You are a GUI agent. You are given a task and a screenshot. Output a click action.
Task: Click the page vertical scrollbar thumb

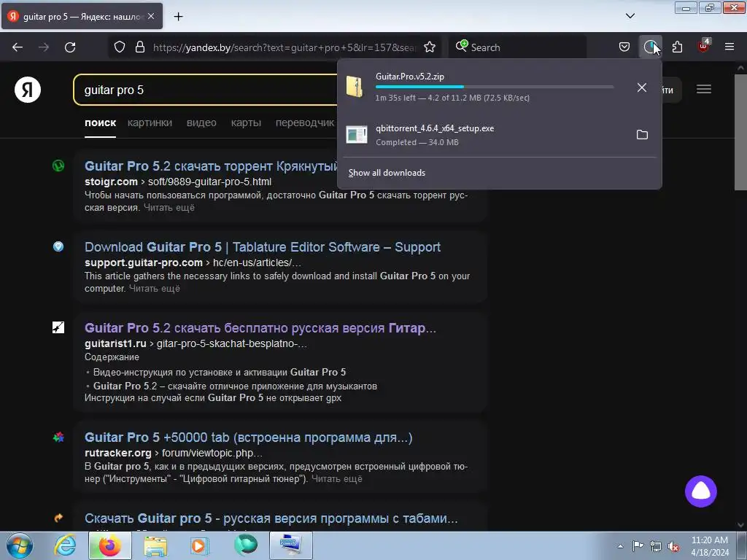[x=740, y=132]
